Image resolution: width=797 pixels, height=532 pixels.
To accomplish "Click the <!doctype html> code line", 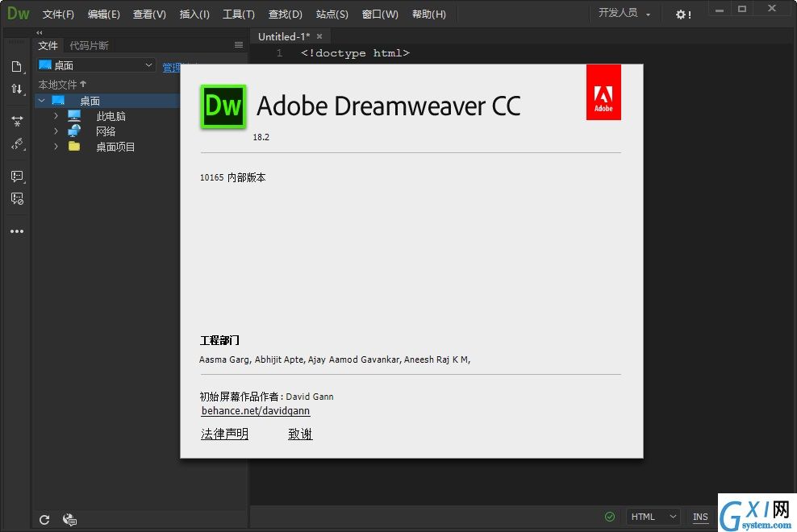I will click(x=355, y=53).
